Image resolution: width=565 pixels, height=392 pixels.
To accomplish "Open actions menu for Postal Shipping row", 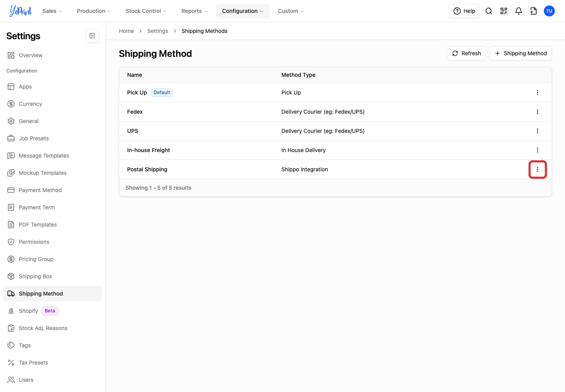I will coord(538,169).
